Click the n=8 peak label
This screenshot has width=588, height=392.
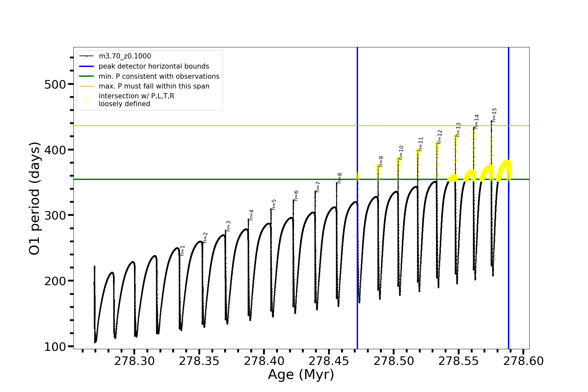[339, 178]
